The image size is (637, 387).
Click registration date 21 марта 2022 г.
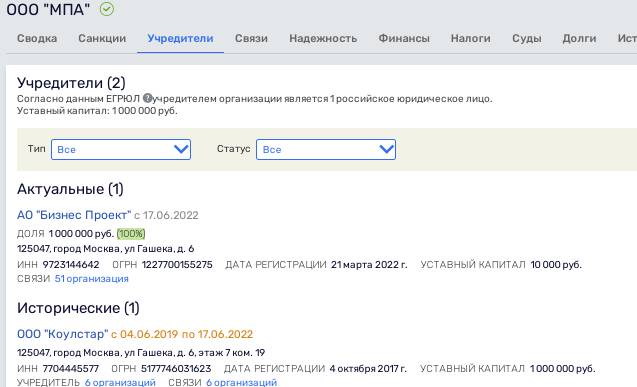(x=369, y=264)
